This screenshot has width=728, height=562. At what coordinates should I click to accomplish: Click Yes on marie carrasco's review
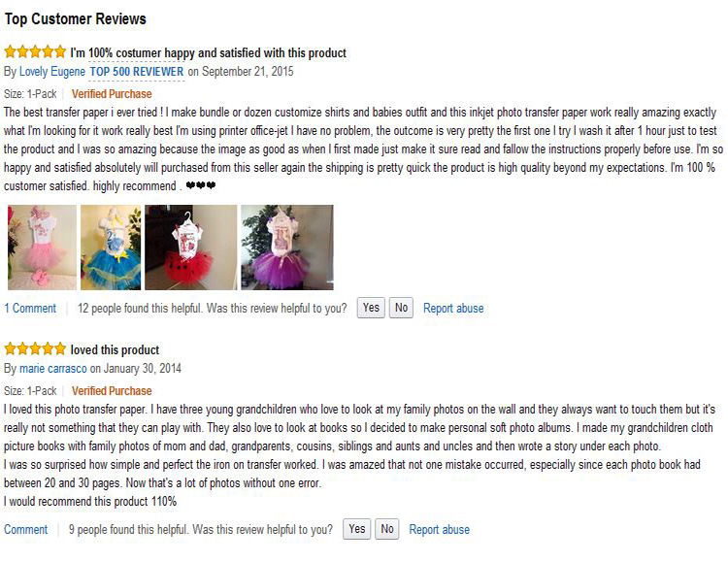[x=357, y=529]
